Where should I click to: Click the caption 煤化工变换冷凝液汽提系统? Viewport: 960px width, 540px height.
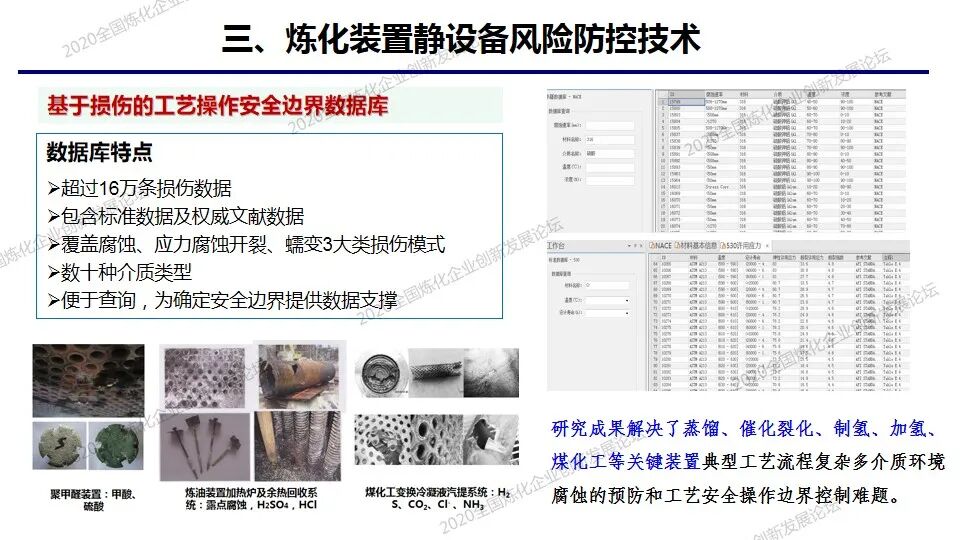[x=438, y=498]
